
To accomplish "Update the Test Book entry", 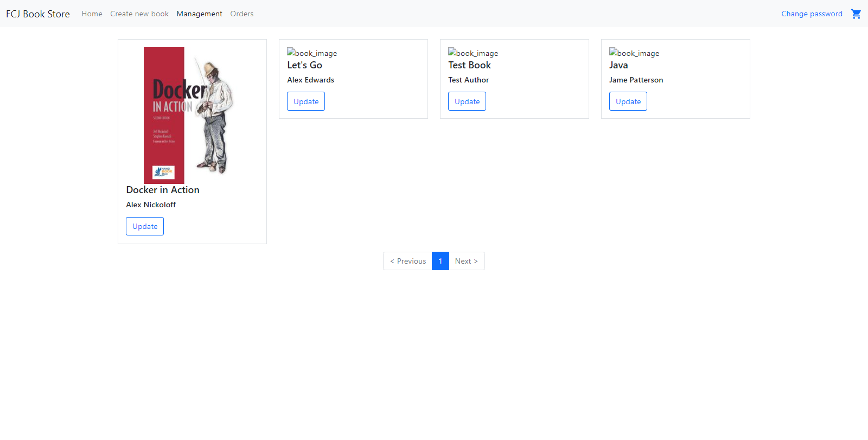I will click(467, 101).
